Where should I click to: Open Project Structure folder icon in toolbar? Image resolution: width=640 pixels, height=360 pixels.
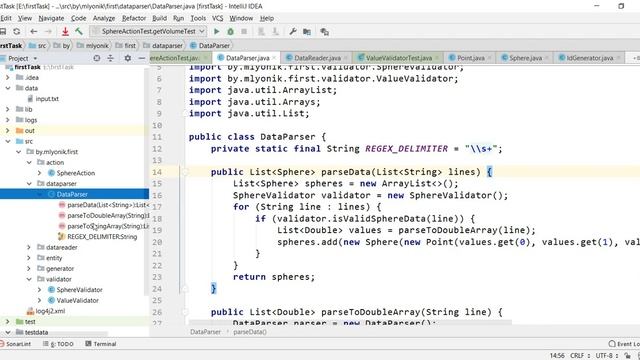pyautogui.click(x=307, y=31)
